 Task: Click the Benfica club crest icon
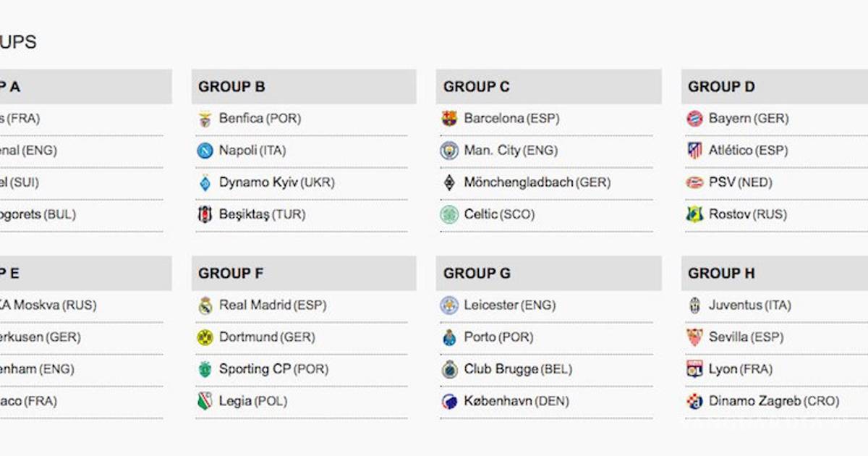tap(205, 119)
